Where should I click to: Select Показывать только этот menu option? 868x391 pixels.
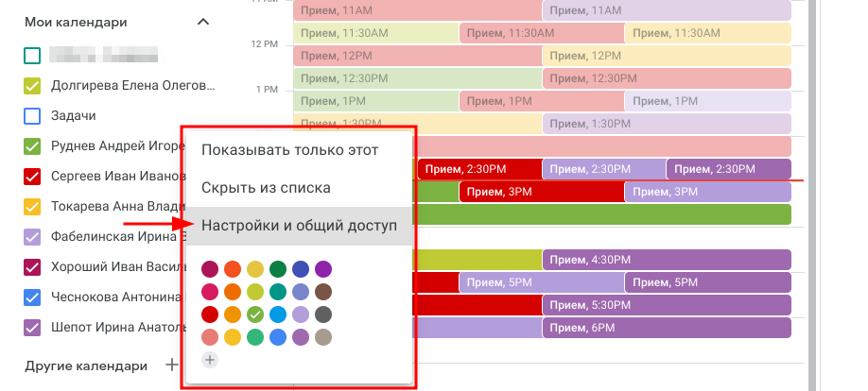[x=289, y=150]
